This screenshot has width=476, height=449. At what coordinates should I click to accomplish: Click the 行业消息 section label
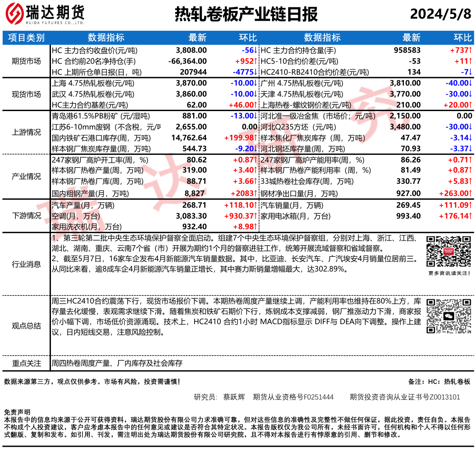click(26, 264)
